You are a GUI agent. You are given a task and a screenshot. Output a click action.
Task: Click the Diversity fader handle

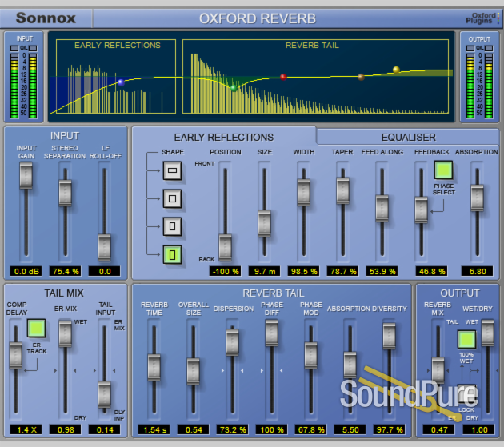click(390, 336)
